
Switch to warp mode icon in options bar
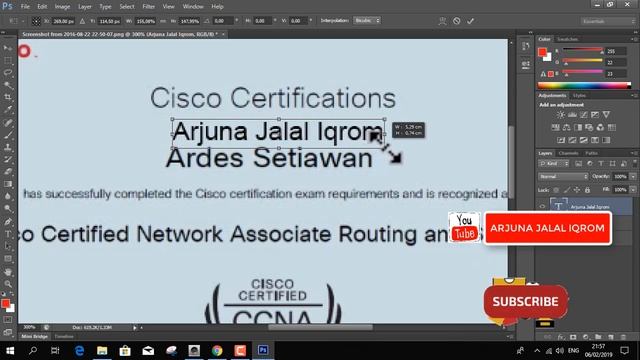[x=442, y=21]
